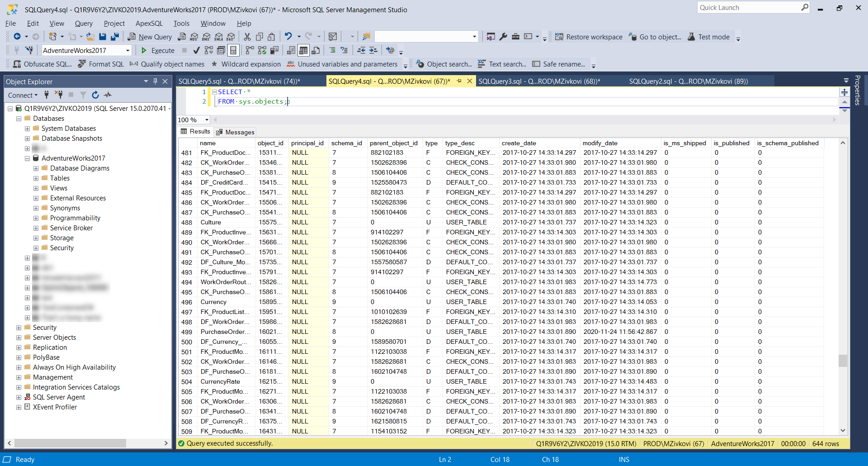868x466 pixels.
Task: Collapse the AdventureWorks2017 tree node
Action: coord(27,158)
